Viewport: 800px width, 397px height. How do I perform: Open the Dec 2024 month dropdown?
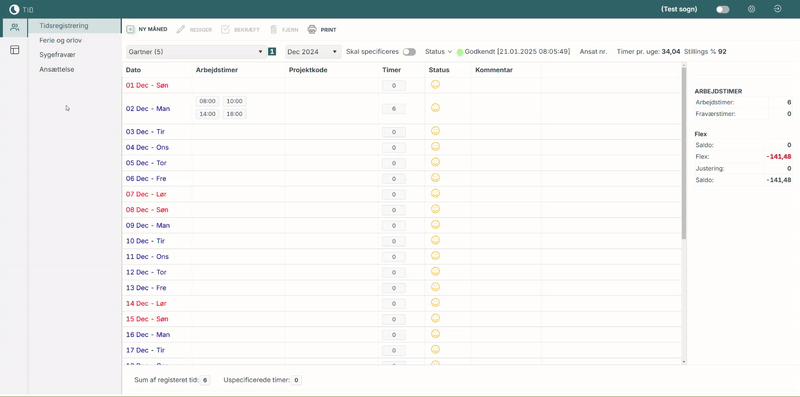pyautogui.click(x=313, y=52)
